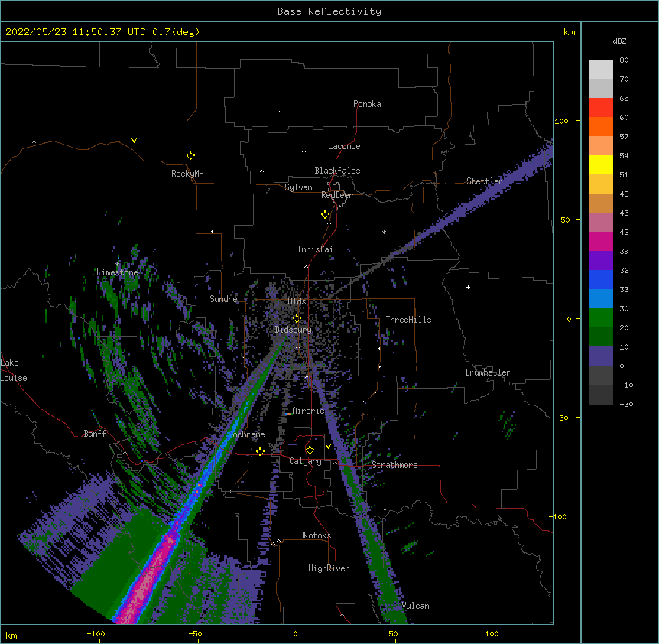Pick the magenta 42-39 dBZ legend swatch
The image size is (659, 644).
point(601,241)
